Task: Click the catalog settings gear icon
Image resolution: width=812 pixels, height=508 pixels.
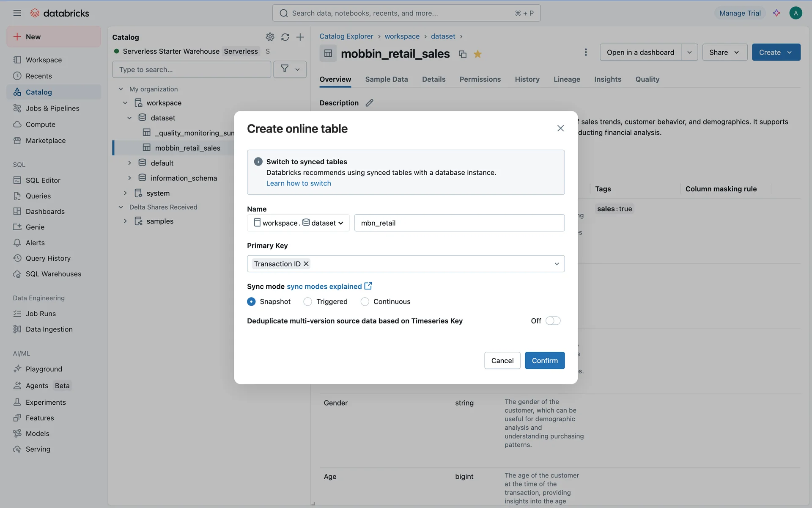Action: tap(270, 37)
